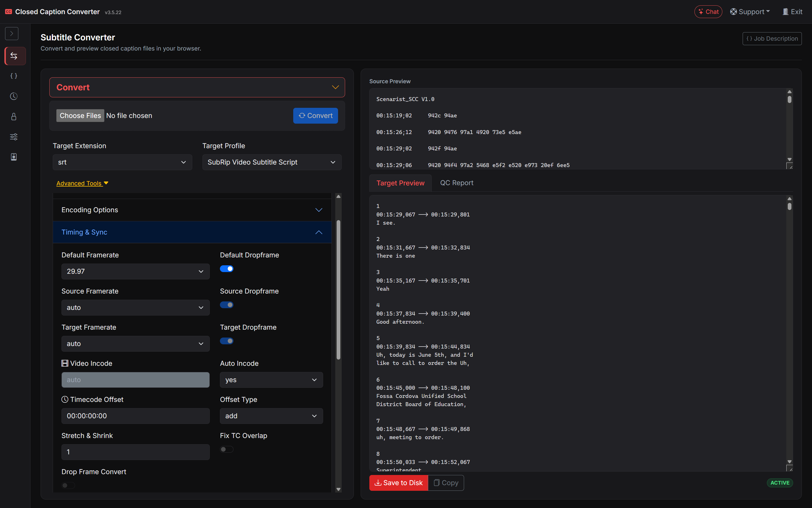
Task: Click the Timecode Offset input field
Action: click(136, 416)
